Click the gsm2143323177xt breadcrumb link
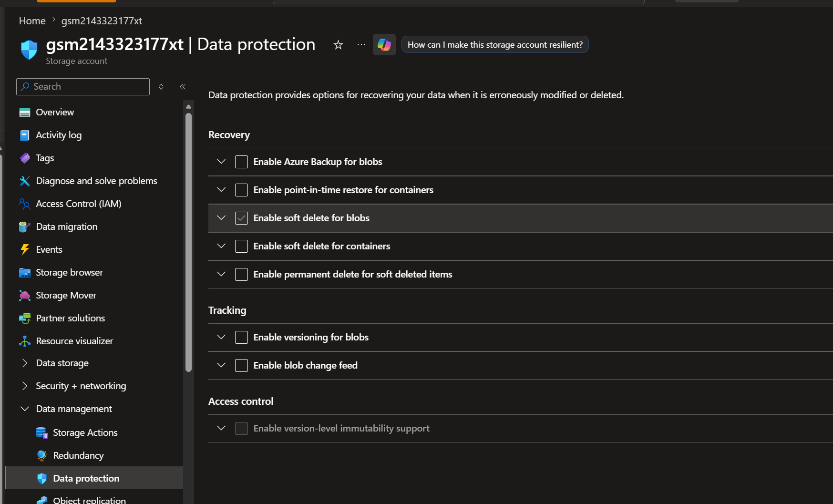 [x=102, y=21]
